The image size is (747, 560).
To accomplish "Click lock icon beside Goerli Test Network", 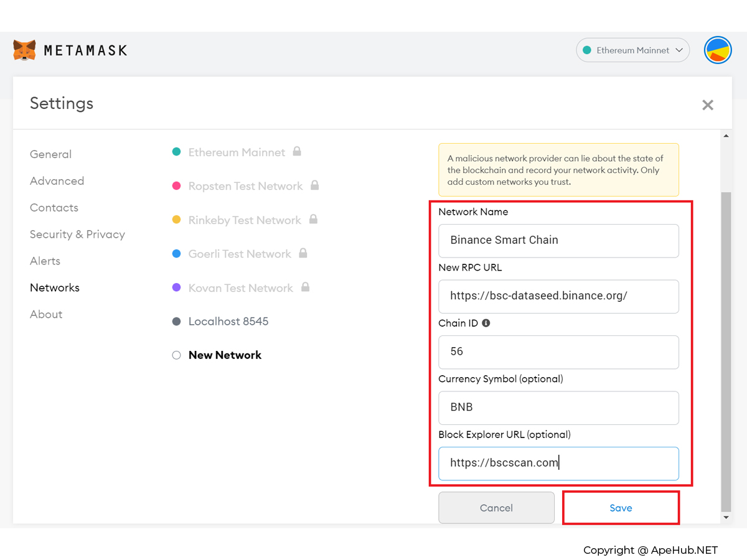I will (303, 253).
